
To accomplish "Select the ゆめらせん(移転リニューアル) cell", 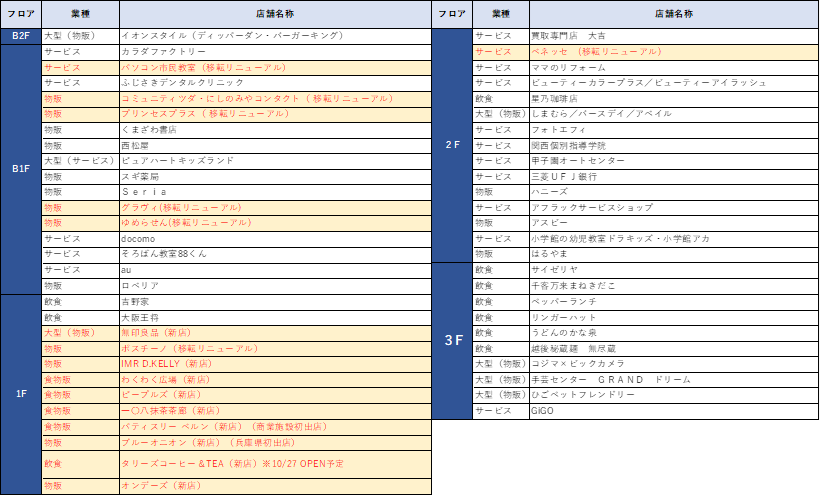I will coord(276,223).
